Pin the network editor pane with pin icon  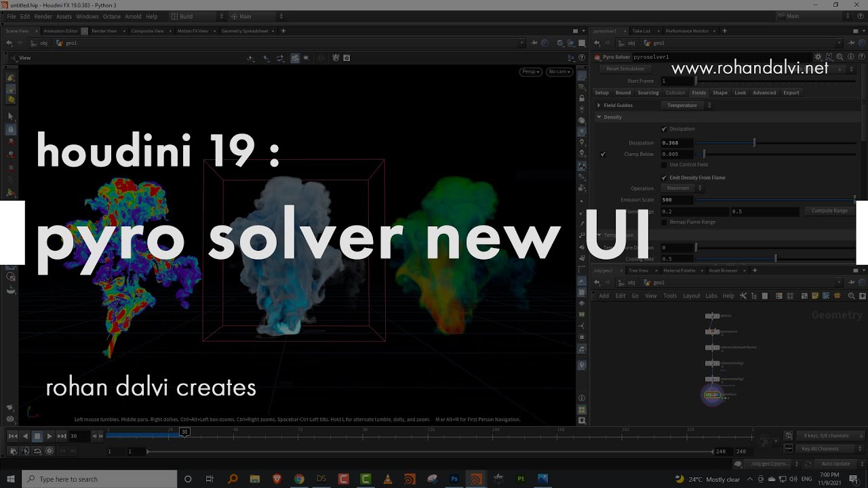852,282
